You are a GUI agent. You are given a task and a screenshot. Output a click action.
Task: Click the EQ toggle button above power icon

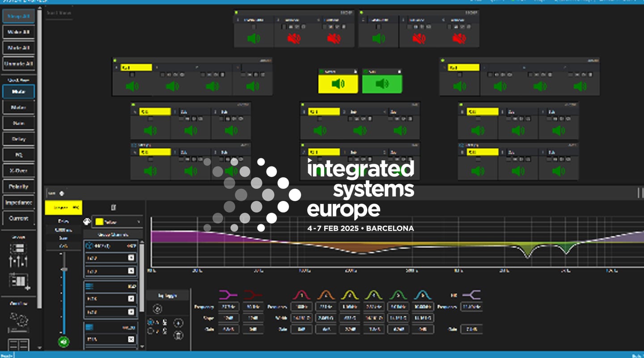[x=167, y=296]
